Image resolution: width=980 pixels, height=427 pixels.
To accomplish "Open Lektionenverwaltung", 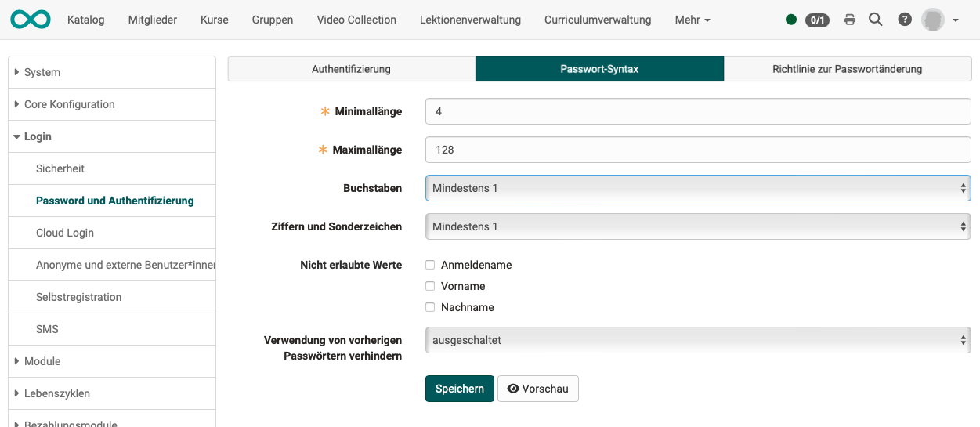I will [x=470, y=20].
